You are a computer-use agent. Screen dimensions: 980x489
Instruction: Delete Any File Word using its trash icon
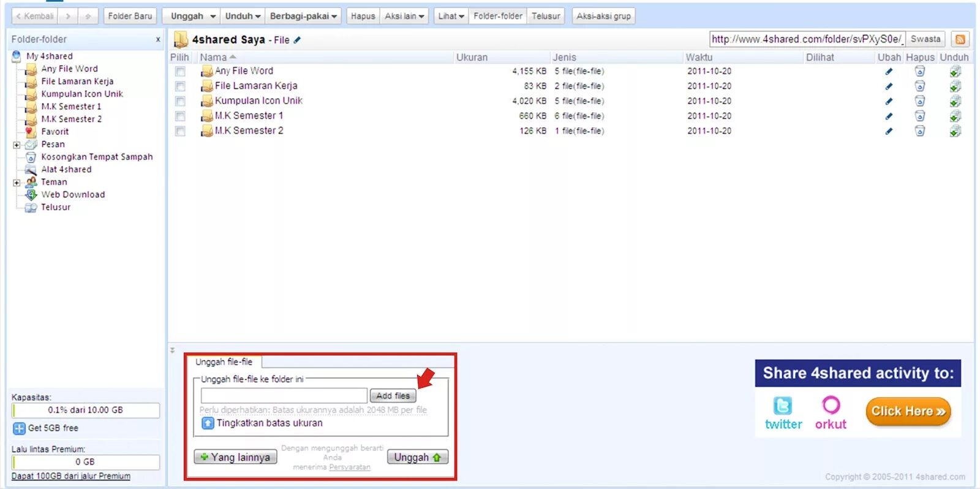pyautogui.click(x=920, y=71)
